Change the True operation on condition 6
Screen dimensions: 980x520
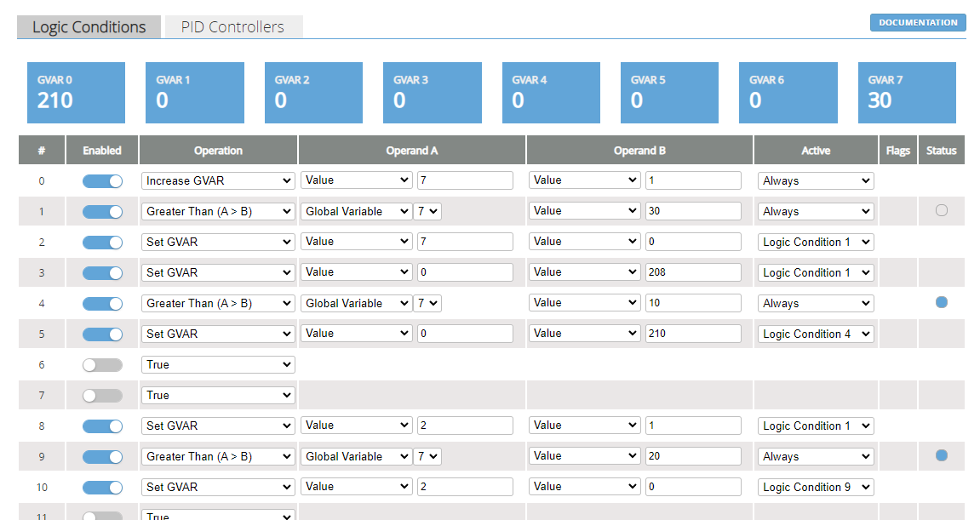click(218, 364)
